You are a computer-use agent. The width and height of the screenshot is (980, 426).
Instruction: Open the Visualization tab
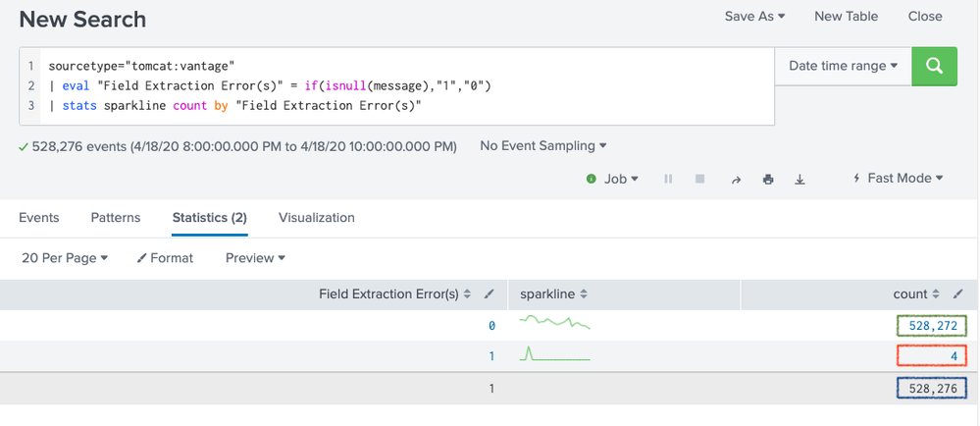coord(316,217)
